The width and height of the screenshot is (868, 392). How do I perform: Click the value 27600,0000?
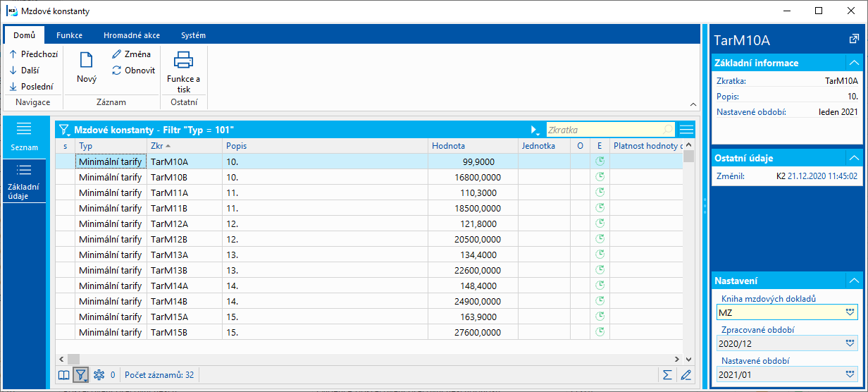[x=478, y=332]
